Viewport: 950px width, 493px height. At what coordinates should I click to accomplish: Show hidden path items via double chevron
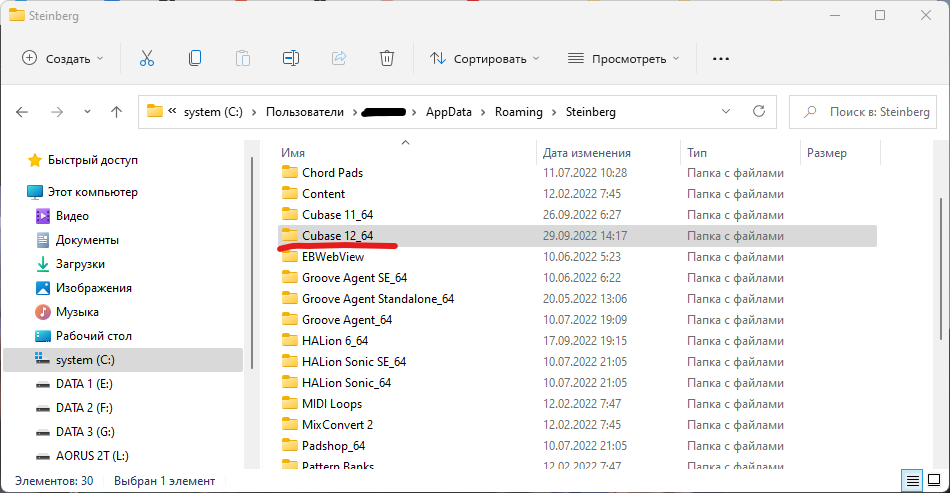(x=172, y=111)
